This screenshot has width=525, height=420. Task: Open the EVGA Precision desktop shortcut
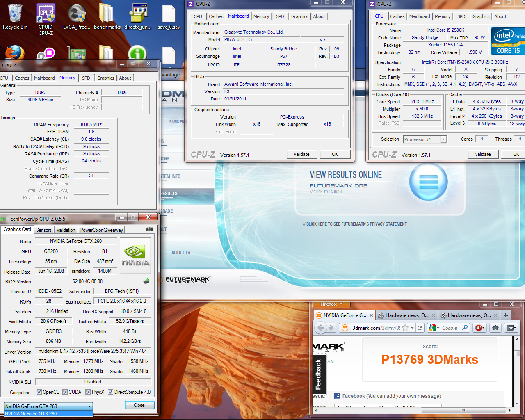pyautogui.click(x=77, y=16)
